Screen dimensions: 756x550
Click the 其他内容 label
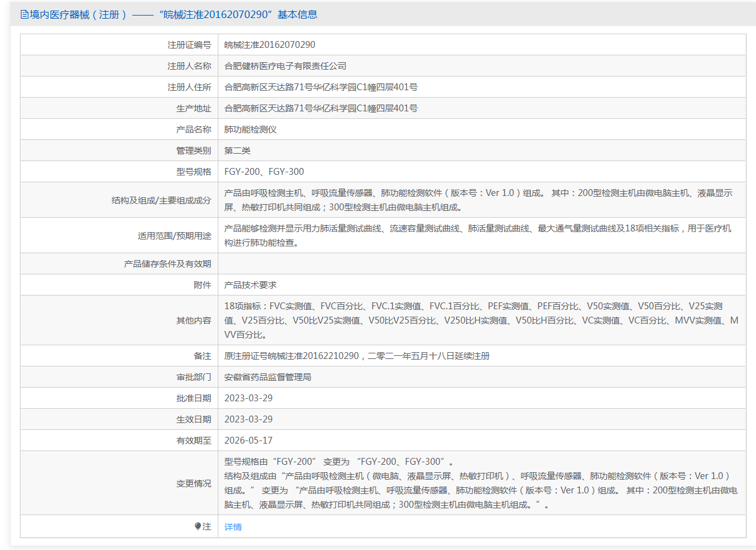(194, 320)
